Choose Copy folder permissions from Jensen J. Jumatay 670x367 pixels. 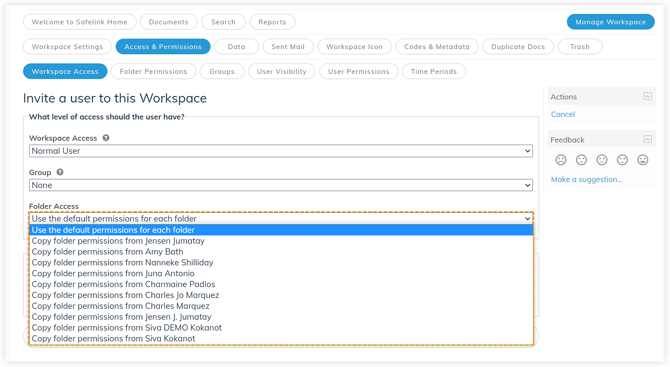click(x=281, y=317)
